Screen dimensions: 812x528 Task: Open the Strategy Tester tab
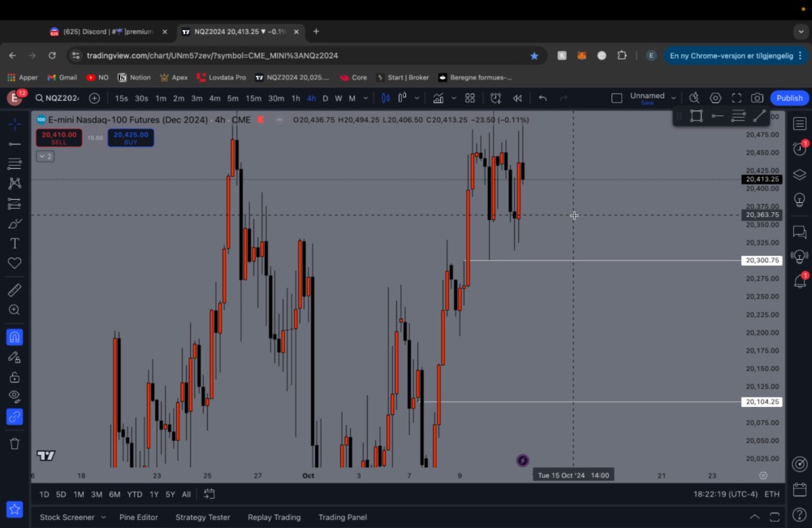(202, 517)
